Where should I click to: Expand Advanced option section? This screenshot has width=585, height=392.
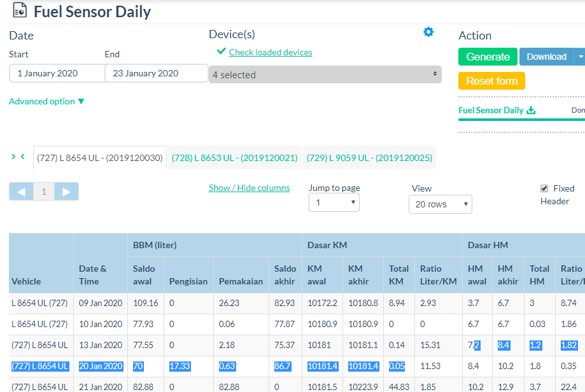46,101
